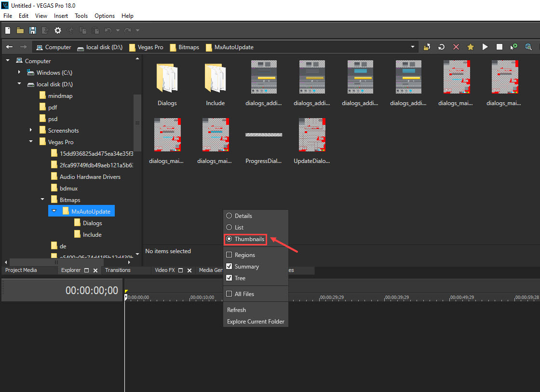Collapse the Bitmaps folder in the tree
This screenshot has width=540, height=392.
point(42,199)
